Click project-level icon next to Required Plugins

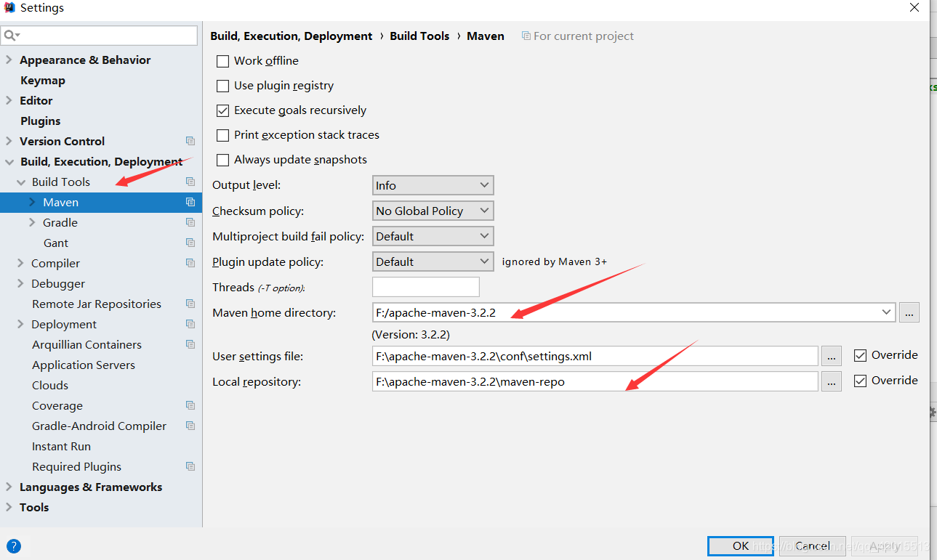point(190,466)
